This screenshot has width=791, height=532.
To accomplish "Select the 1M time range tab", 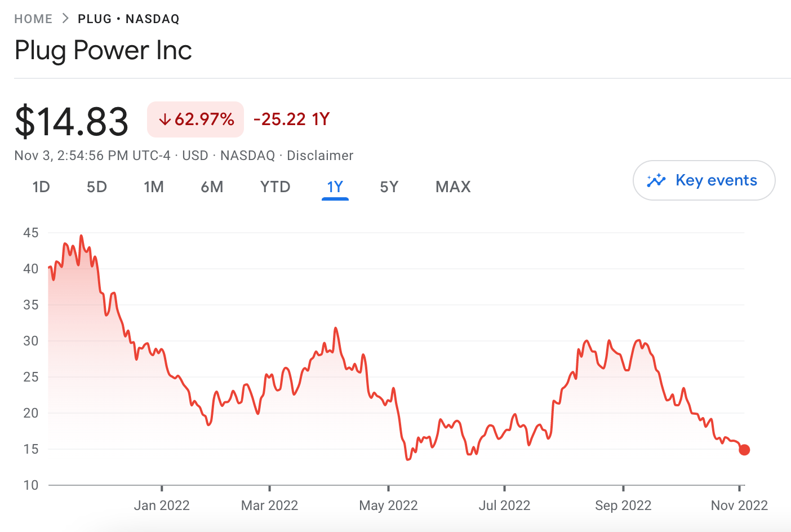I will point(154,187).
